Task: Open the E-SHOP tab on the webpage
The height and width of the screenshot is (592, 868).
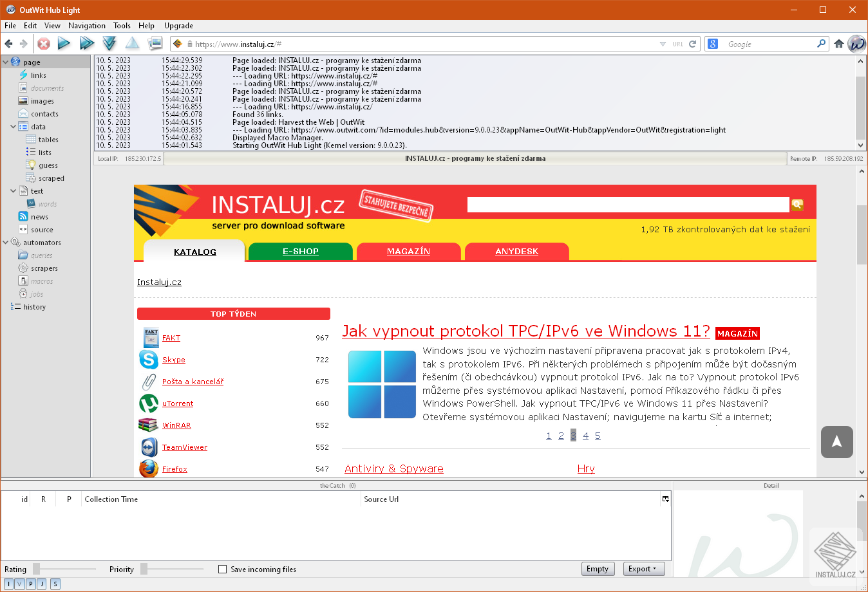Action: 301,252
